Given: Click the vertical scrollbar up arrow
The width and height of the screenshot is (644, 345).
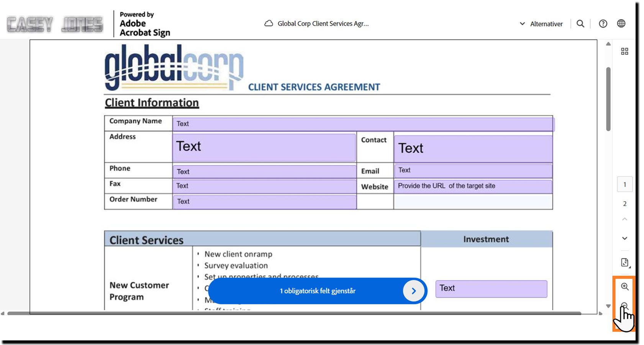Looking at the screenshot, I should (x=608, y=44).
